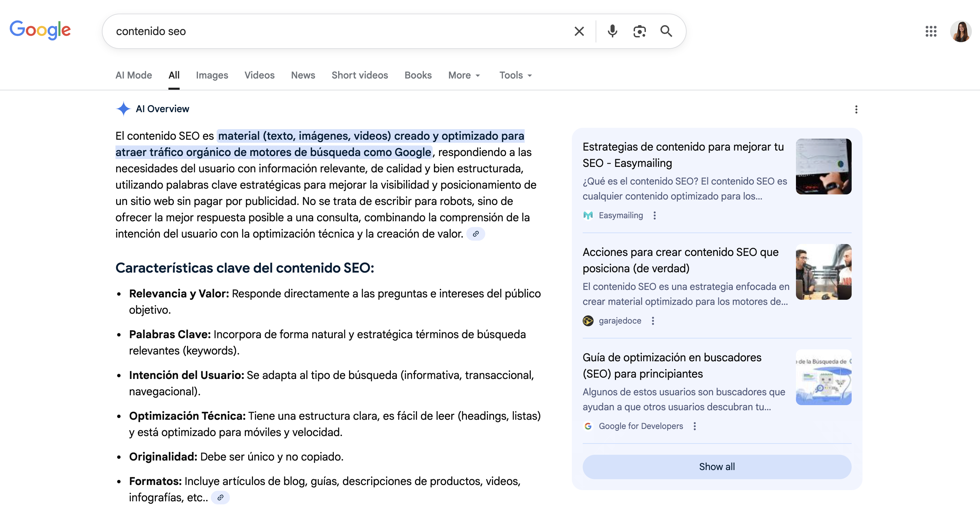Click the source link chip after first paragraph
Screen dimensions: 980x520
(x=475, y=234)
